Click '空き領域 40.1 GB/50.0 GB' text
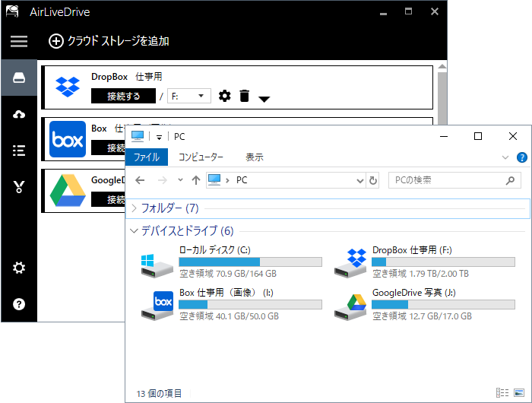This screenshot has height=403, width=532. tap(229, 316)
